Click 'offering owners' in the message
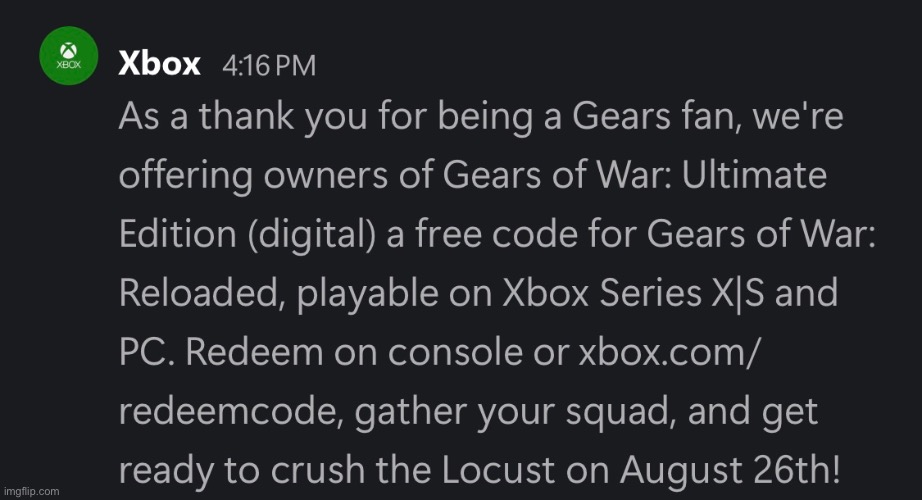 [235, 177]
